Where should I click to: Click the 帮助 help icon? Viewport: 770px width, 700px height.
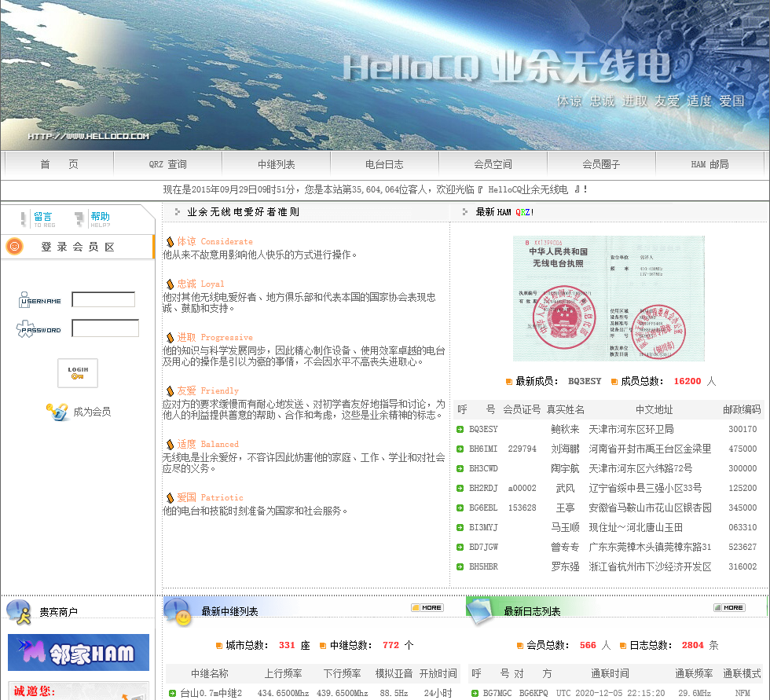tap(79, 218)
